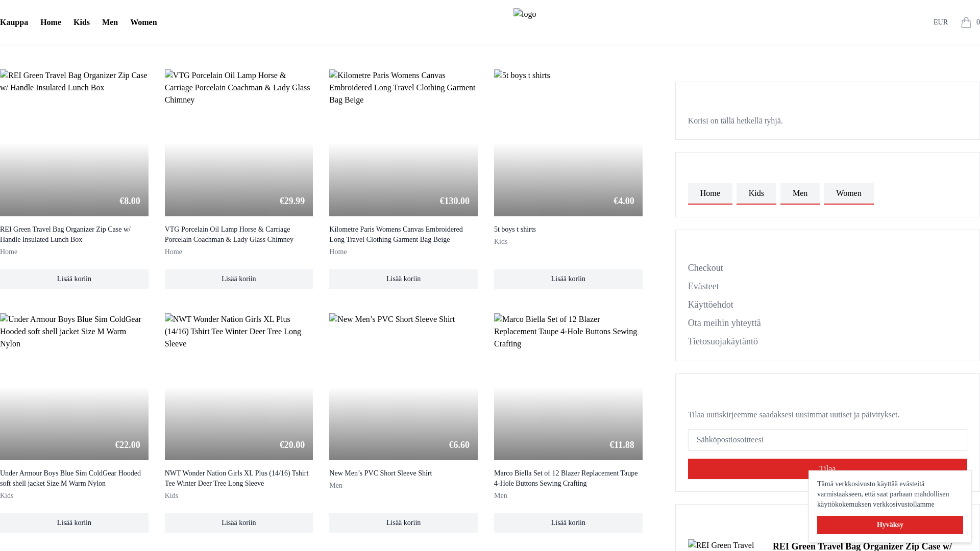Screen dimensions: 980x551
Task: Add NWT Wonder Nation Girls Tshirt to cart
Action: [x=238, y=523]
